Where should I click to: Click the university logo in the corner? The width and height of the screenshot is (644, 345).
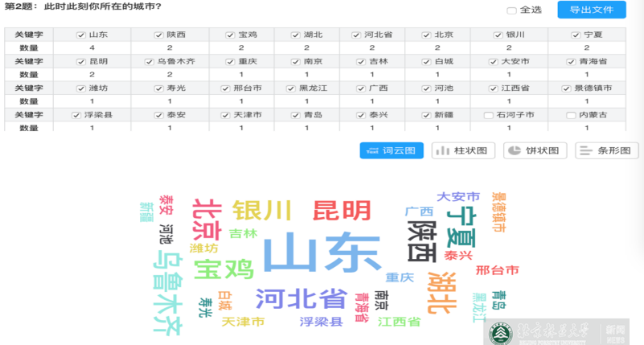point(499,331)
